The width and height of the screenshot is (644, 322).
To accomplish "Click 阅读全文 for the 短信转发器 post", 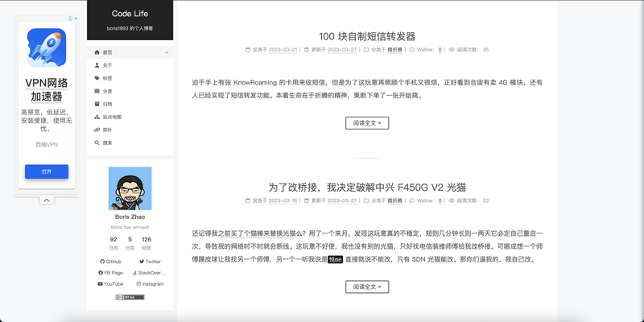I will 367,123.
